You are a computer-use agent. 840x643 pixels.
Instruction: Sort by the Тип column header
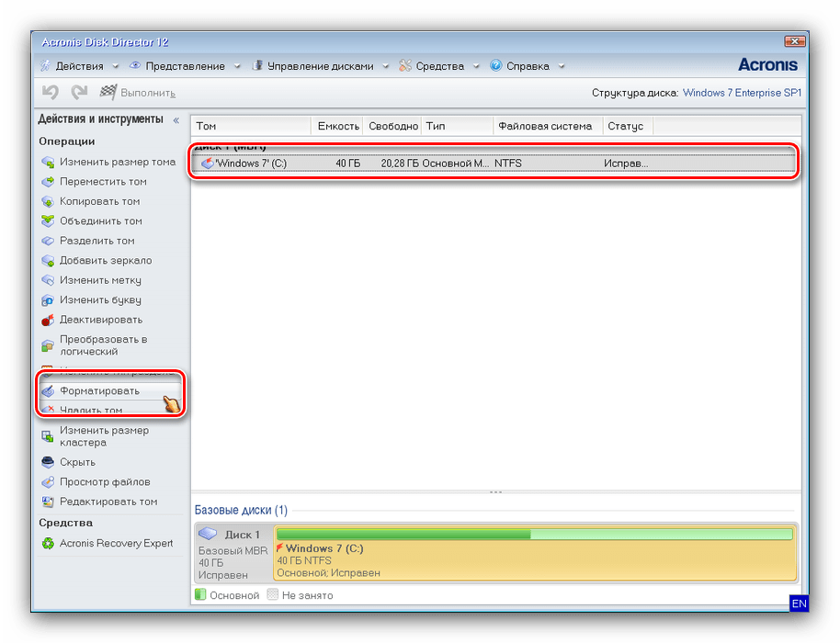458,126
